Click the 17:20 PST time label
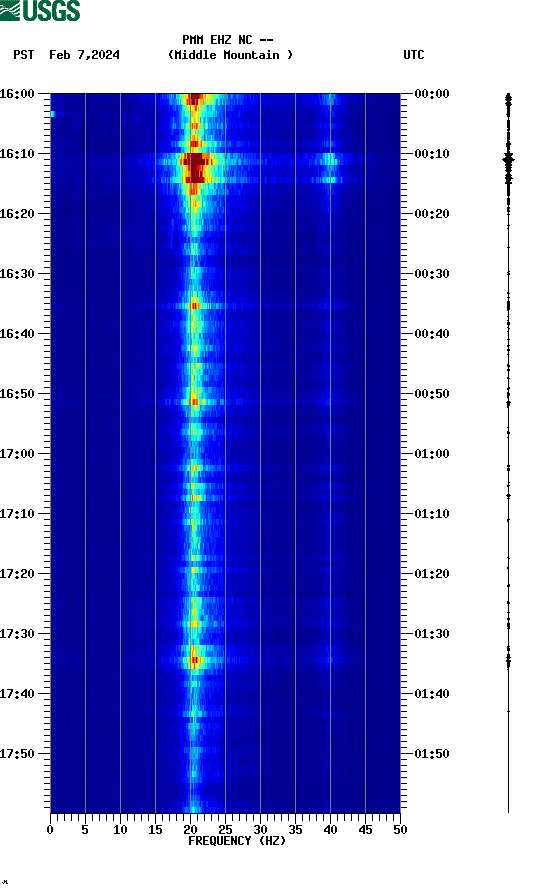The height and width of the screenshot is (893, 552). coord(17,574)
